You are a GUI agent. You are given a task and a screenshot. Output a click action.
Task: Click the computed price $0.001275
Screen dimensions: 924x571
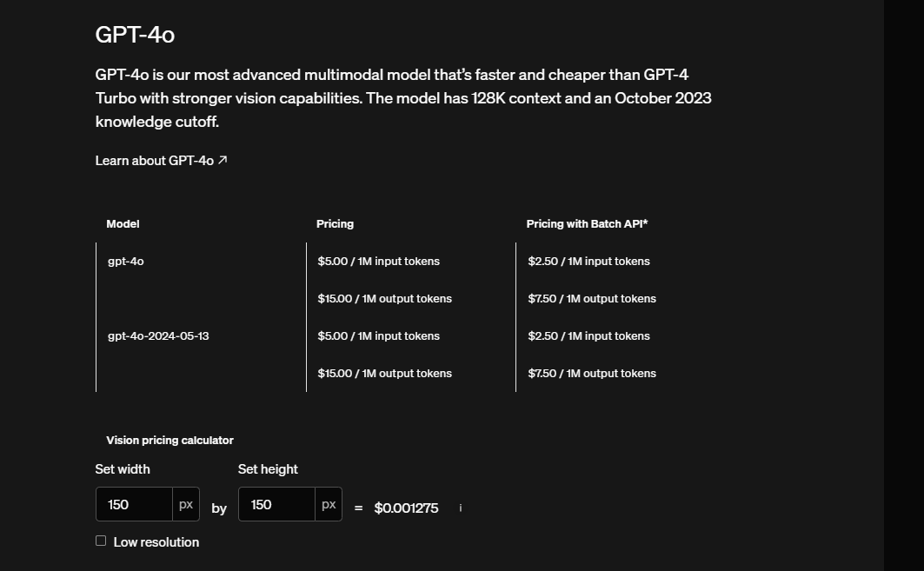[406, 508]
